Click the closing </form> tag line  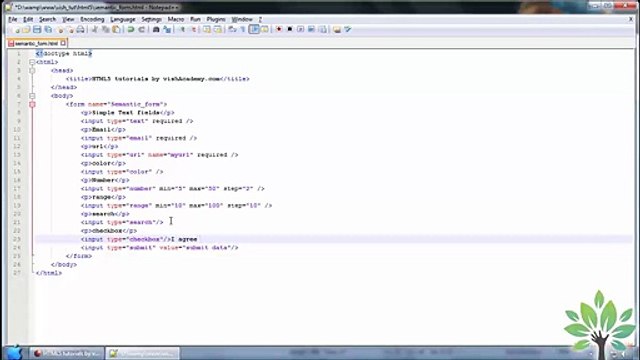click(x=79, y=256)
